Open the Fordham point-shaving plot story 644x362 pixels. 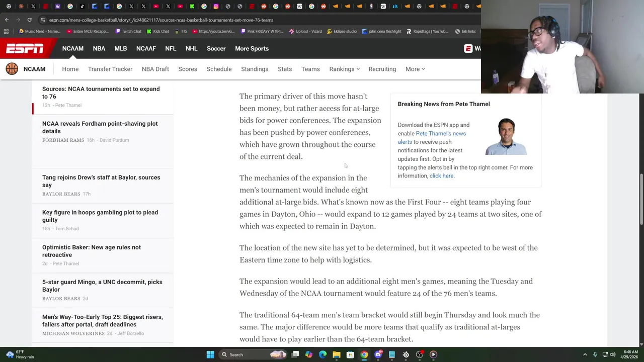click(100, 127)
